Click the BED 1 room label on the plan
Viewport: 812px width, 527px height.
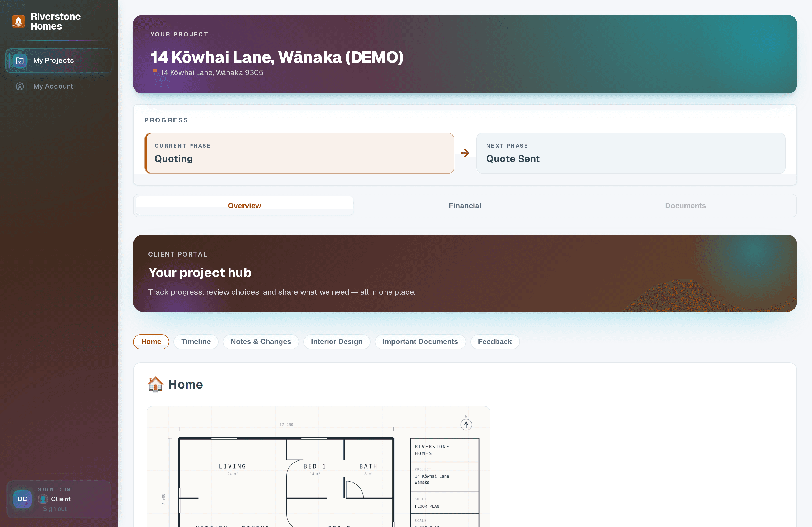tap(314, 466)
